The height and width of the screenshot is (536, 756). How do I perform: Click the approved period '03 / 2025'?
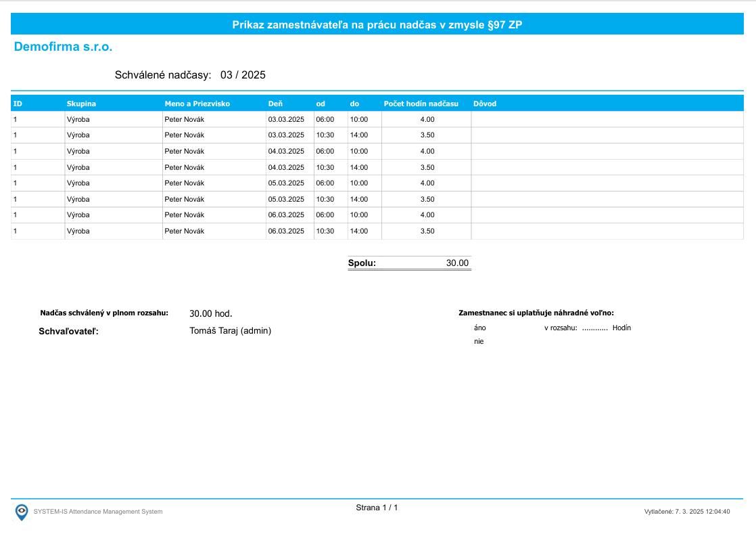tap(243, 75)
